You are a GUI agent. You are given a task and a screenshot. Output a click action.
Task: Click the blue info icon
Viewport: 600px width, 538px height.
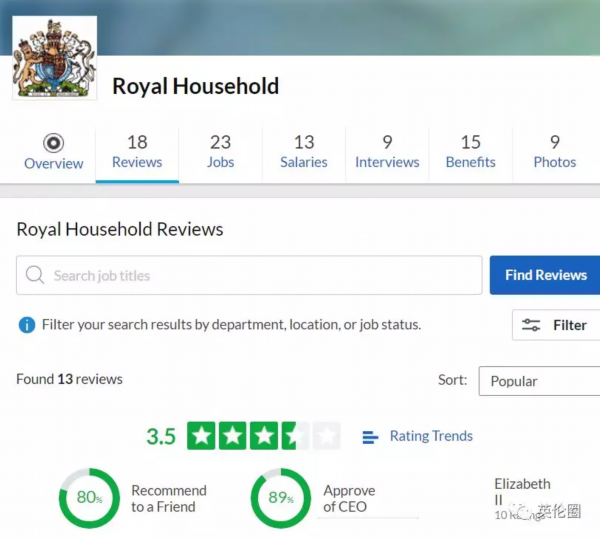[27, 325]
